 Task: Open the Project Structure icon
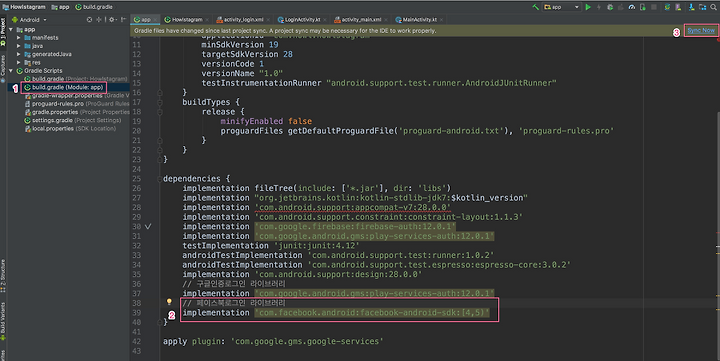tap(703, 7)
